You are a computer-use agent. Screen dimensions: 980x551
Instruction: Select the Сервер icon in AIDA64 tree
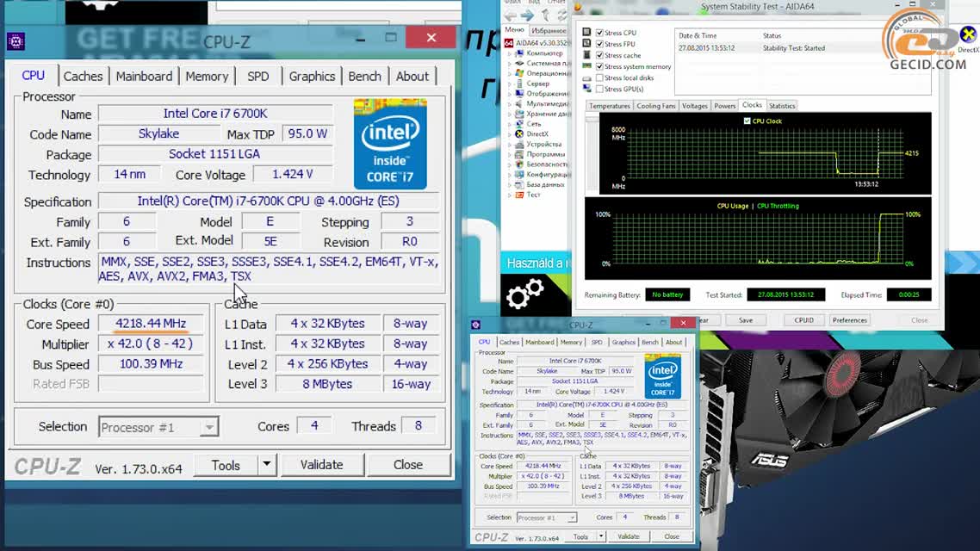[x=518, y=84]
